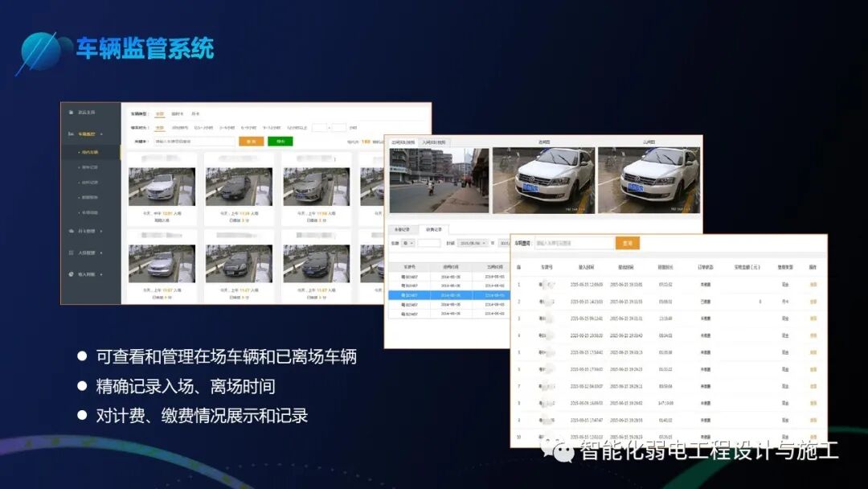Click the green export button in the vehicle list window

(x=280, y=142)
